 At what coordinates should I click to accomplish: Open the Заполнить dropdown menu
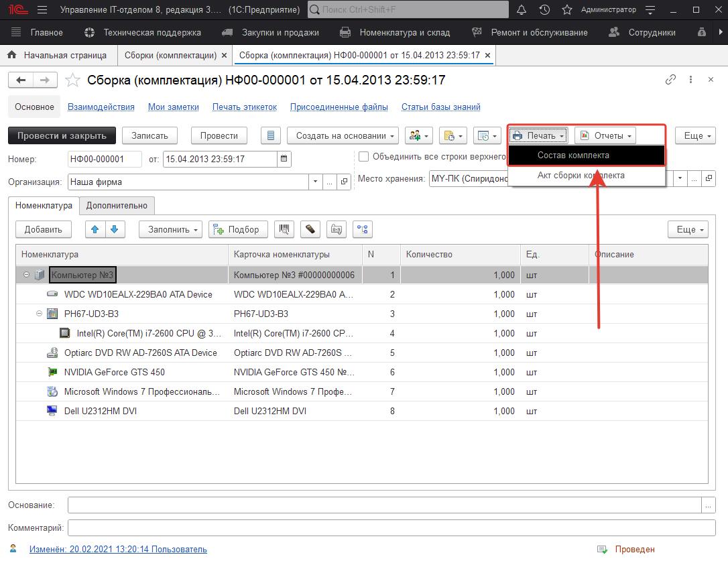click(171, 229)
